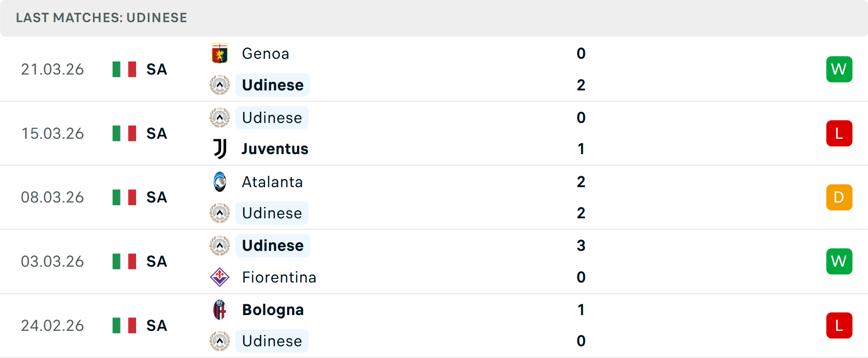Toggle the W result badge for Genoa match
Viewport: 868px width, 358px height.
click(839, 69)
